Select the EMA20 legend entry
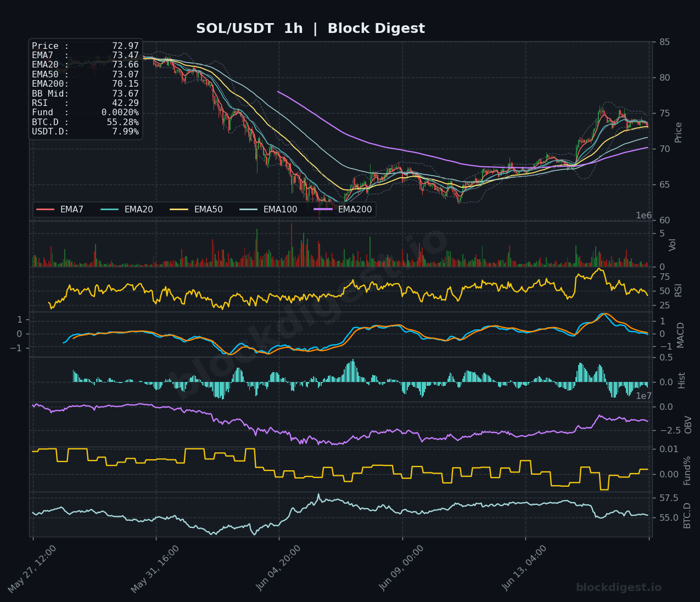 pyautogui.click(x=127, y=210)
